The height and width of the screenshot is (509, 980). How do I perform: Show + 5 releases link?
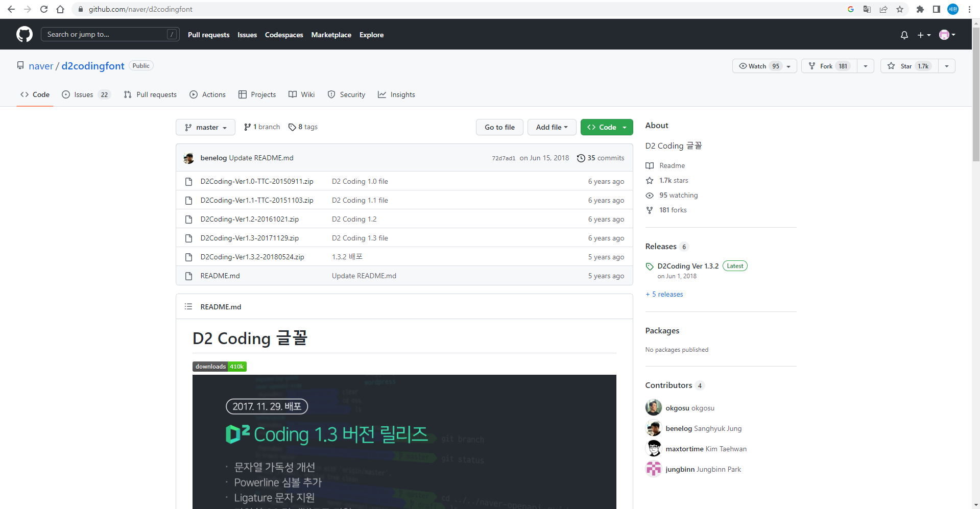coord(664,294)
